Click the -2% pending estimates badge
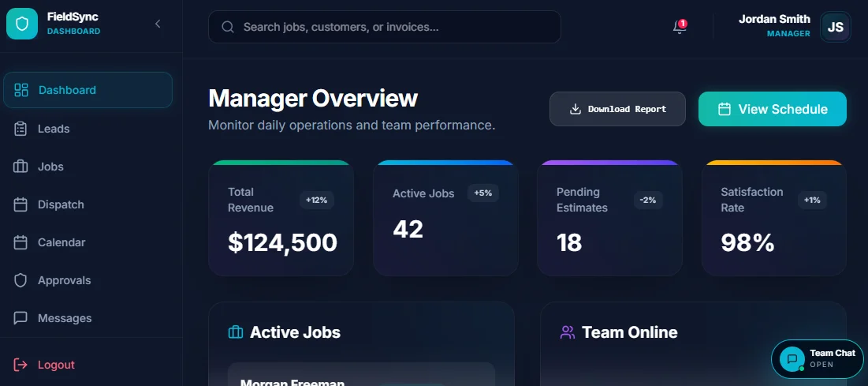 (x=648, y=200)
